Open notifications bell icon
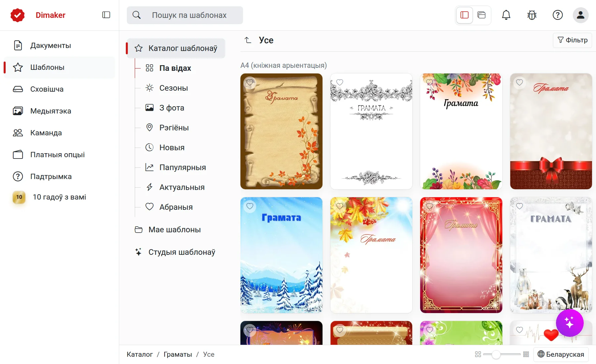This screenshot has height=364, width=596. (506, 15)
